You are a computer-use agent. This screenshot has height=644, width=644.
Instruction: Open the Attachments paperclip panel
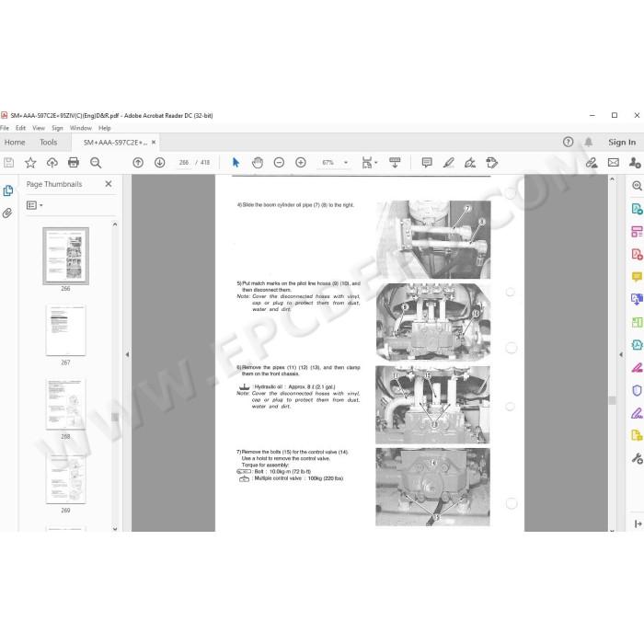pos(7,213)
